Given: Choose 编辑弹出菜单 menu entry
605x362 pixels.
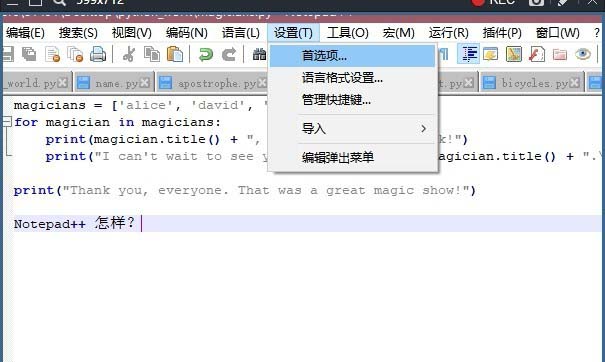Looking at the screenshot, I should [x=353, y=157].
